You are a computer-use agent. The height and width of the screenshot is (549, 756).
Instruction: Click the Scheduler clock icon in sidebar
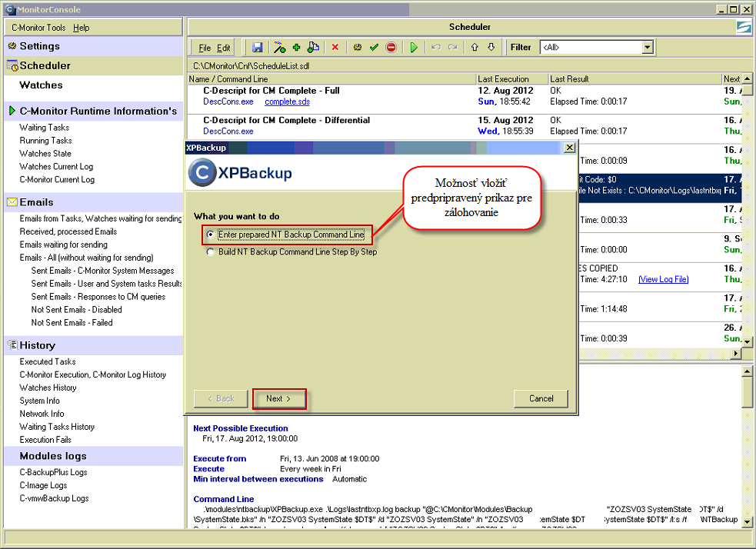pos(12,66)
